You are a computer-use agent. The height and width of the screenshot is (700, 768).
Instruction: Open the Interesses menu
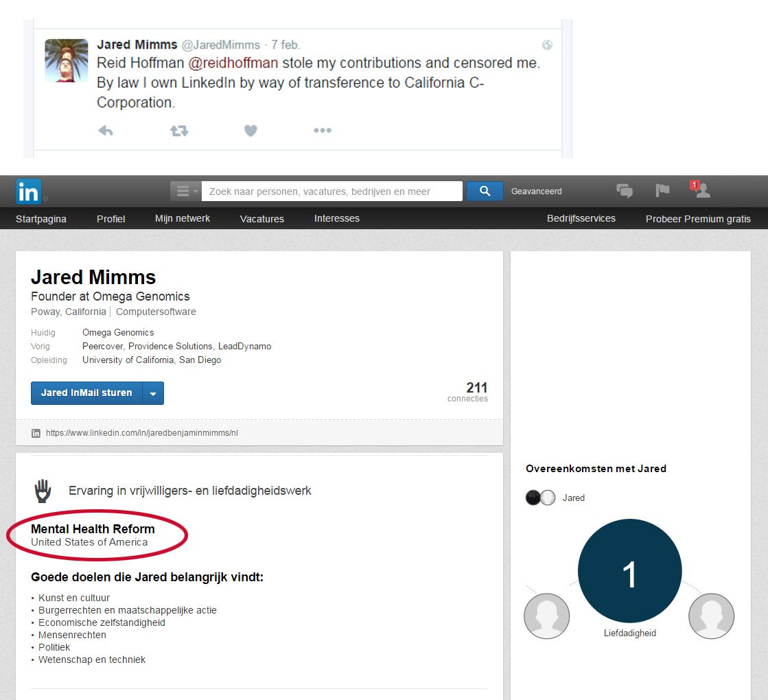coord(337,218)
